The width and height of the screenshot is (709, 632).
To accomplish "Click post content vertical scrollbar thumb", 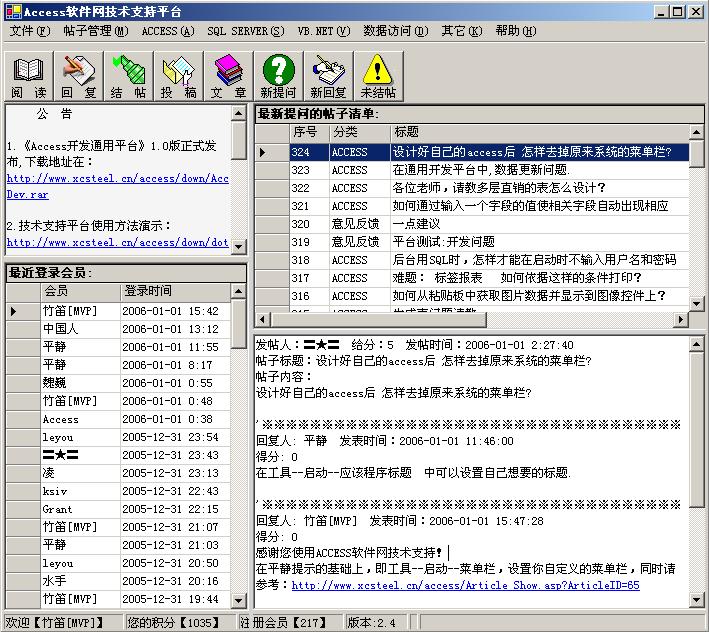I will [696, 430].
